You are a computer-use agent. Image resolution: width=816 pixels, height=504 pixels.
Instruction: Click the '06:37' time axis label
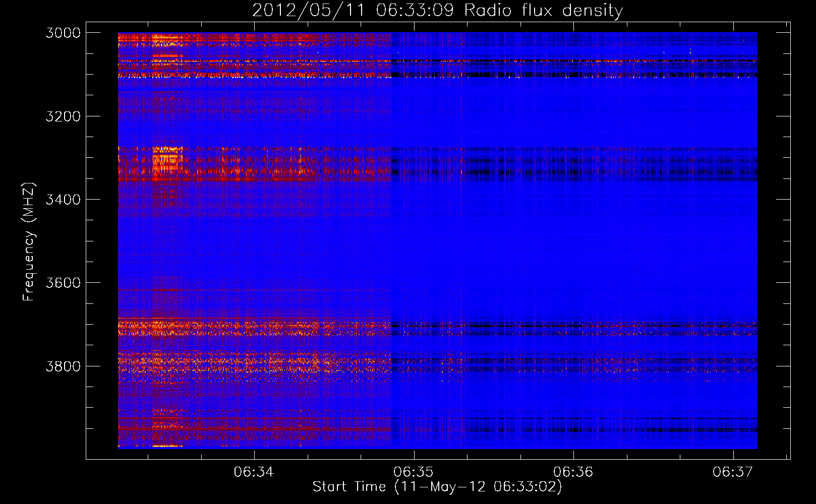coord(733,472)
